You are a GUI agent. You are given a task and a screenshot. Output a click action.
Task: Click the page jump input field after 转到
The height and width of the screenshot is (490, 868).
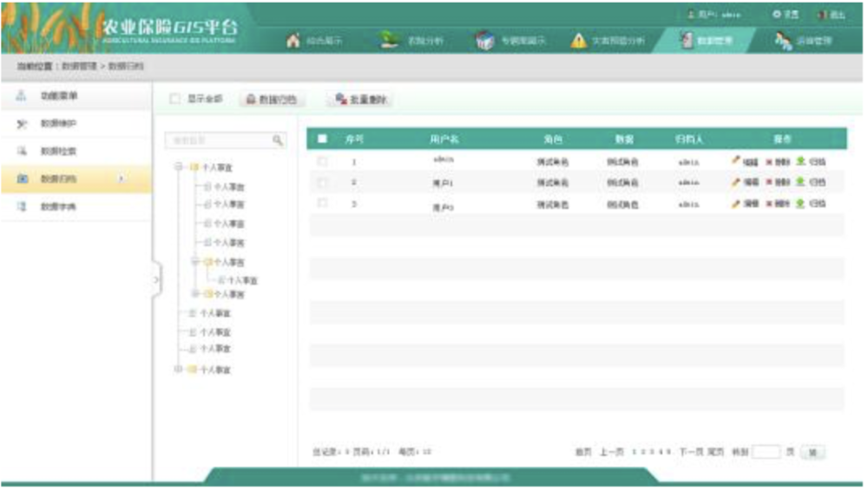click(766, 453)
